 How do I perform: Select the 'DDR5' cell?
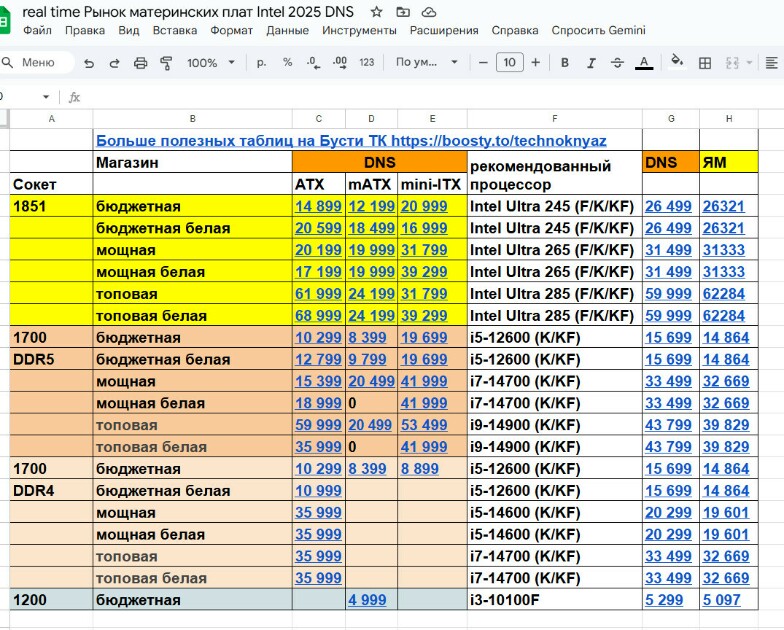(51, 359)
